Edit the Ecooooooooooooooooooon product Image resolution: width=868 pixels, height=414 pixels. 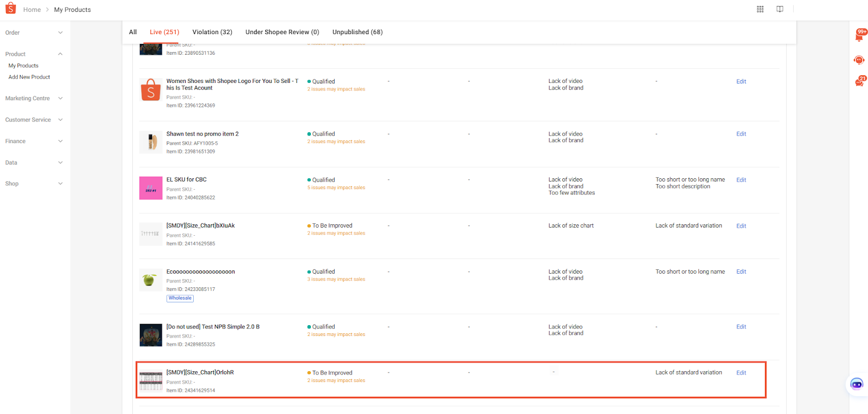coord(741,271)
